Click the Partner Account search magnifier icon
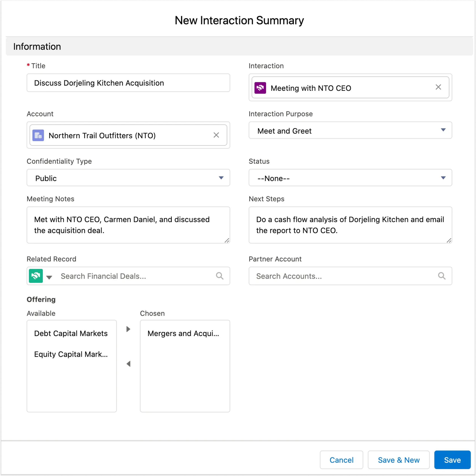 442,276
